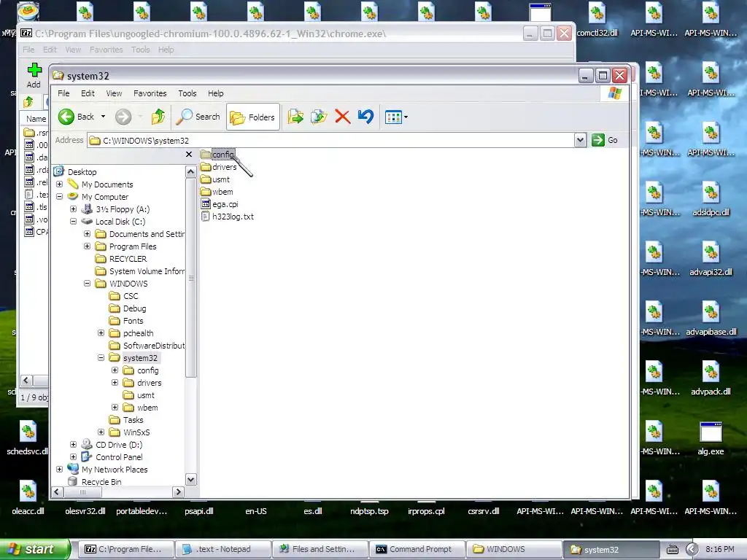Switch to Files and Settings taskbar button
747x560 pixels.
[x=320, y=549]
